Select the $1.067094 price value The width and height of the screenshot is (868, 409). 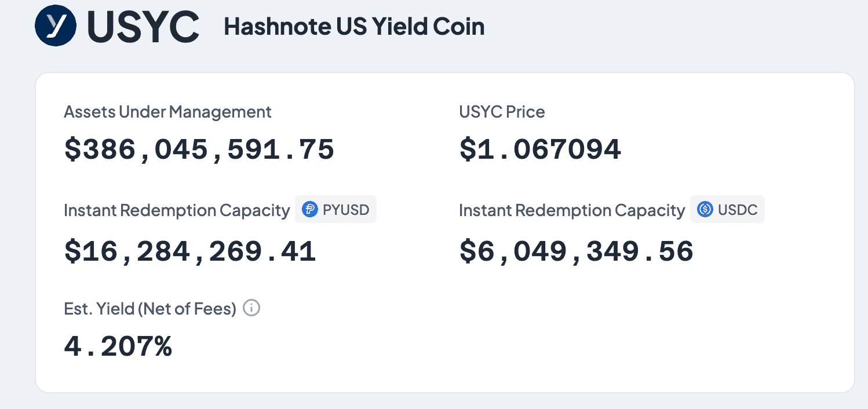pyautogui.click(x=540, y=150)
